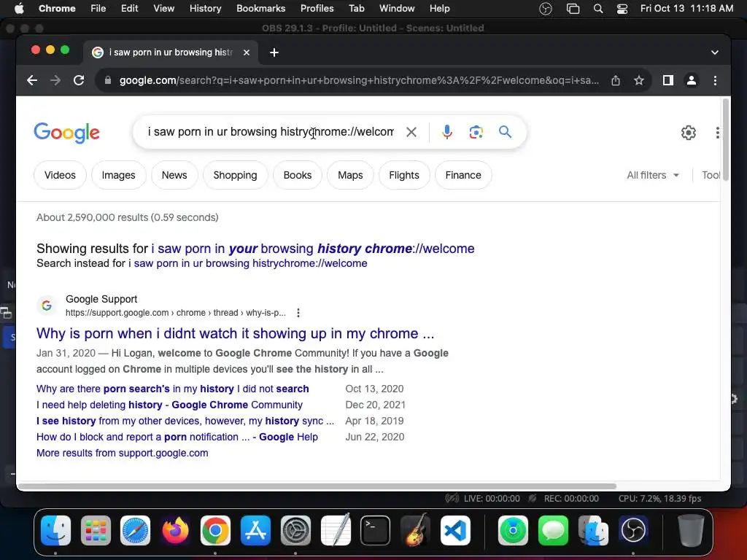Open macOS Control Center icon

pos(622,9)
